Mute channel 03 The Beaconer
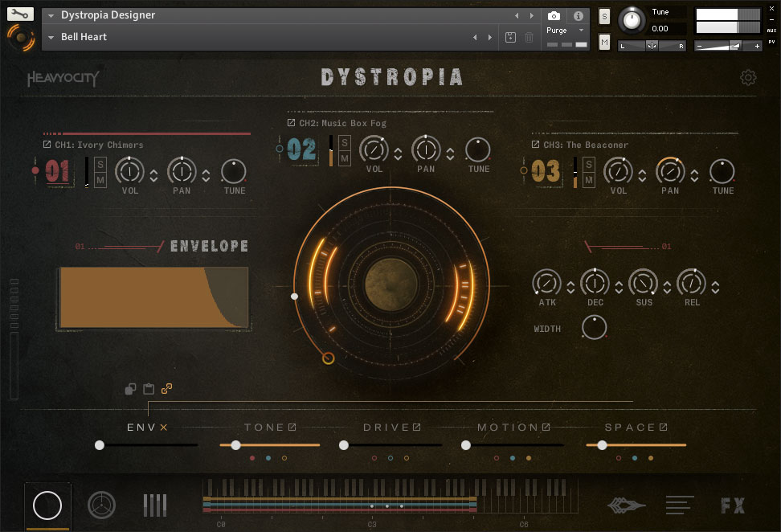781x532 pixels. click(x=589, y=180)
